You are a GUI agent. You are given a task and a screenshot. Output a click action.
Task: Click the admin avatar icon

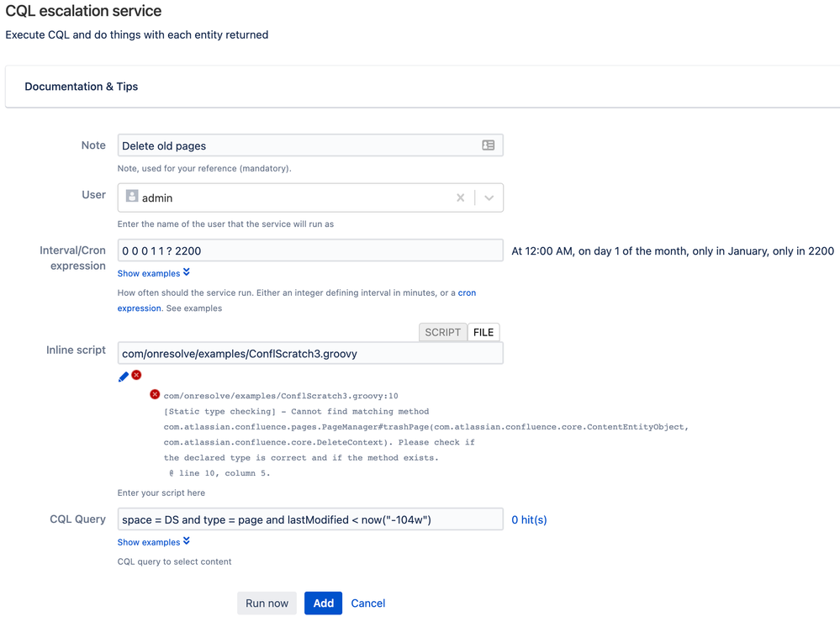tap(132, 196)
